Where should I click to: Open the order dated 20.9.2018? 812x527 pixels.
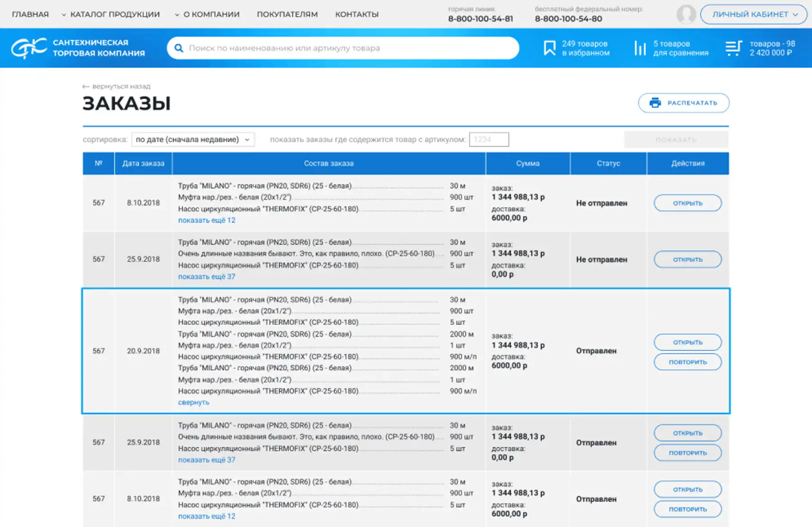(687, 342)
